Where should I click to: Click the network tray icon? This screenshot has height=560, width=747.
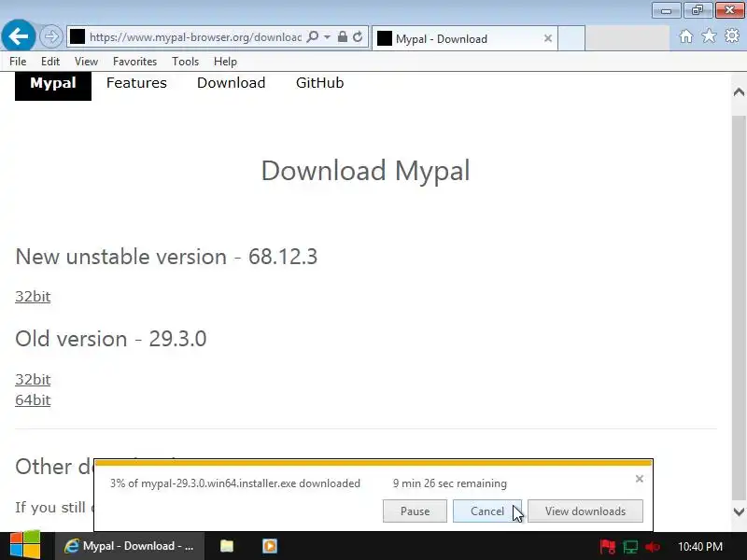(x=630, y=546)
